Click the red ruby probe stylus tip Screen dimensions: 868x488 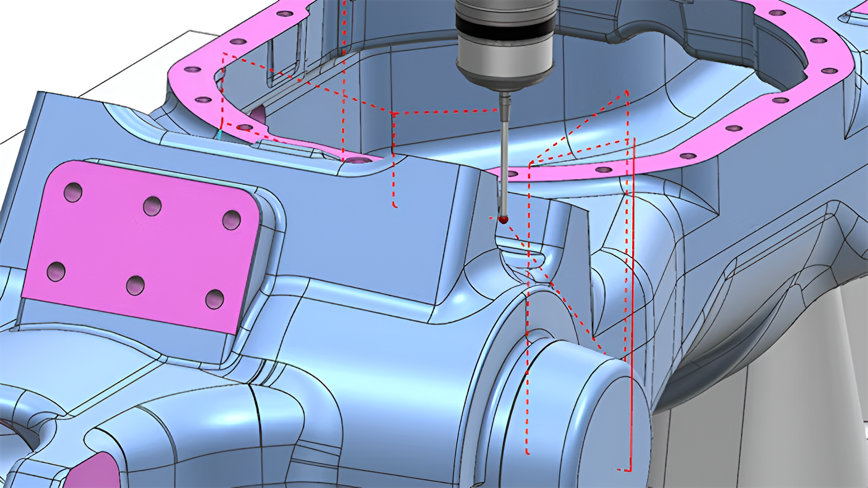(504, 220)
